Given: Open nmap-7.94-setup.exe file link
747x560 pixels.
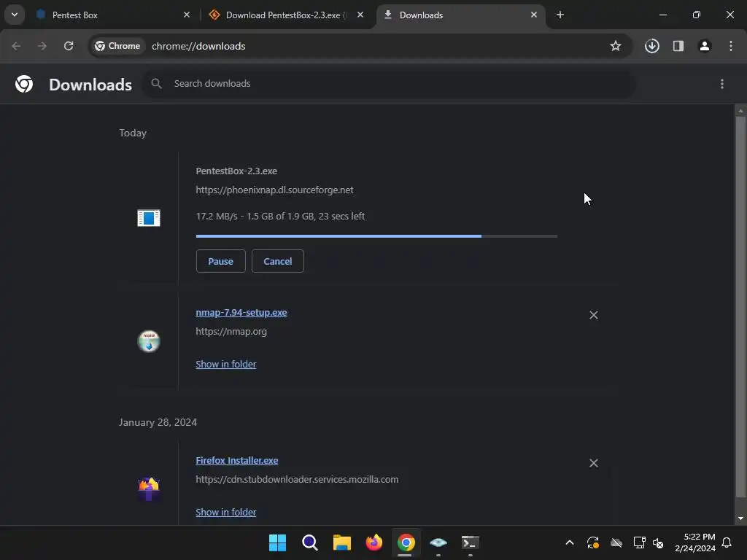Looking at the screenshot, I should 241,312.
